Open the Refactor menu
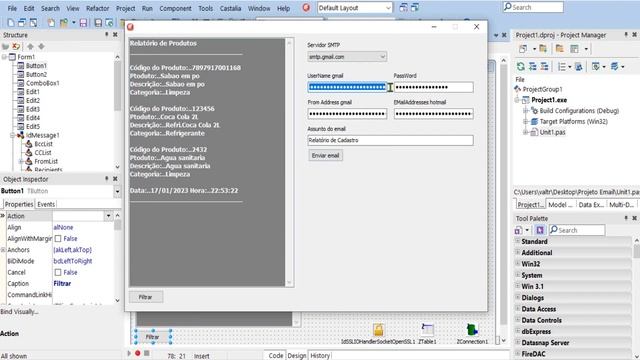Screen dimensions: 640x360 point(98,8)
